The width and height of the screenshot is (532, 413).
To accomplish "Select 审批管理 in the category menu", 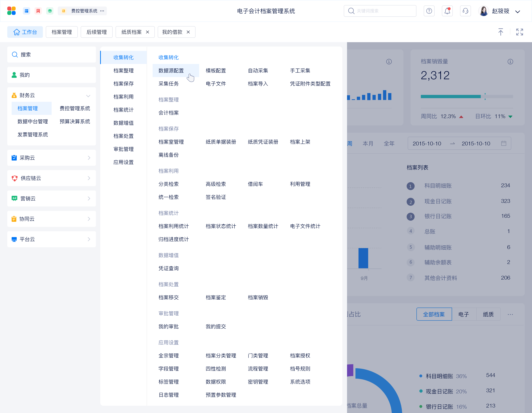I will tap(124, 149).
